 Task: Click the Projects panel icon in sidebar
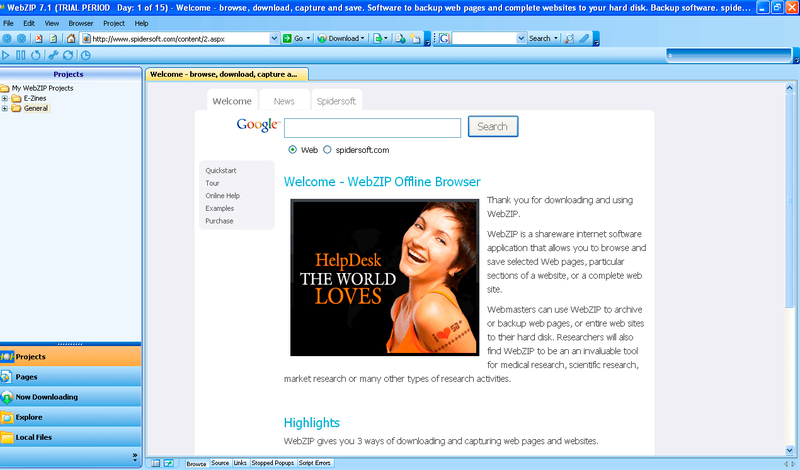pos(7,356)
